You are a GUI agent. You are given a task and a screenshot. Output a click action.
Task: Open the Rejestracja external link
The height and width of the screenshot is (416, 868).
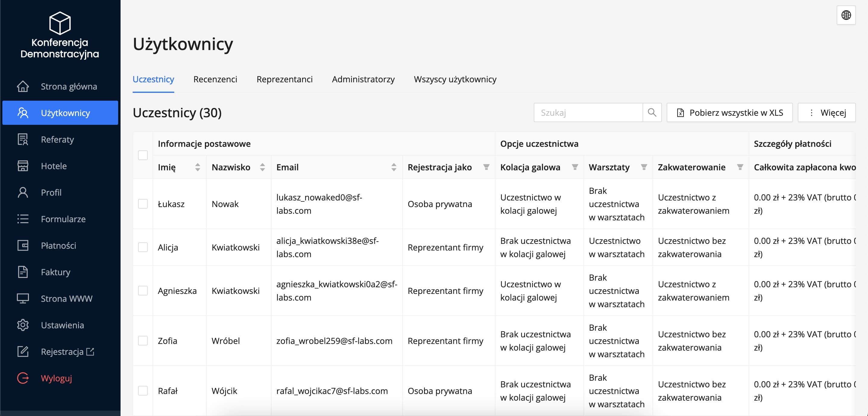click(x=60, y=351)
